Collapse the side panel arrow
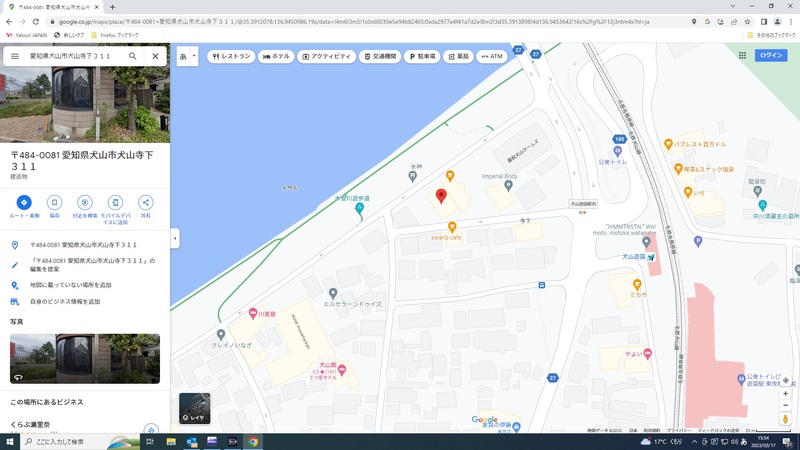The image size is (800, 450). pos(175,239)
